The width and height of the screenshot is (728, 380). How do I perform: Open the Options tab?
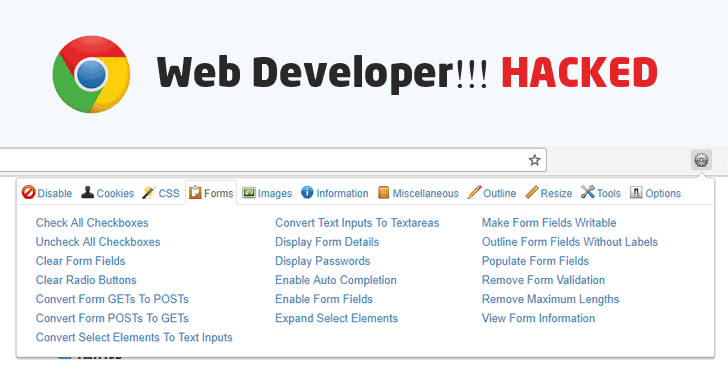click(655, 193)
